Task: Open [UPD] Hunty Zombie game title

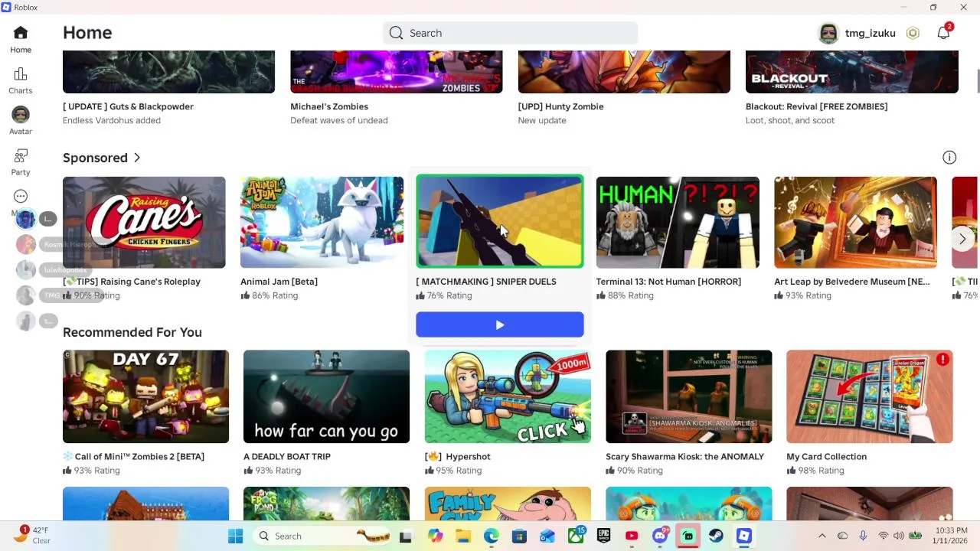Action: (560, 106)
